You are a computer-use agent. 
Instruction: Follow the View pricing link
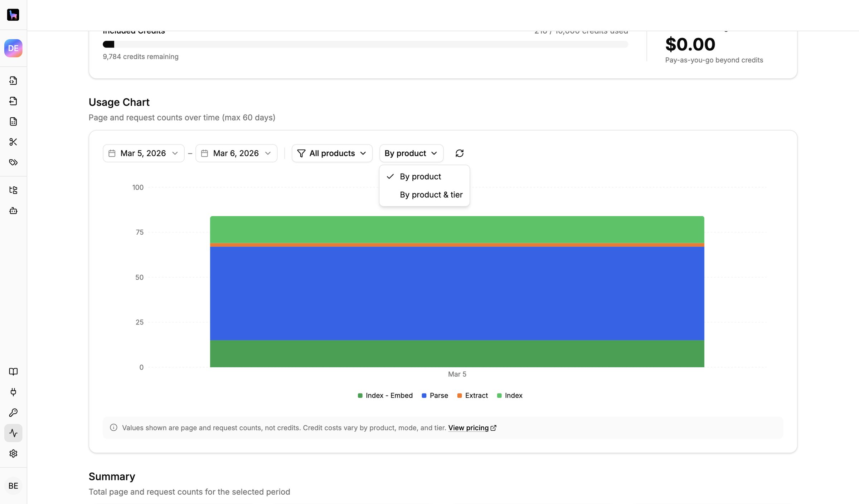coord(468,428)
